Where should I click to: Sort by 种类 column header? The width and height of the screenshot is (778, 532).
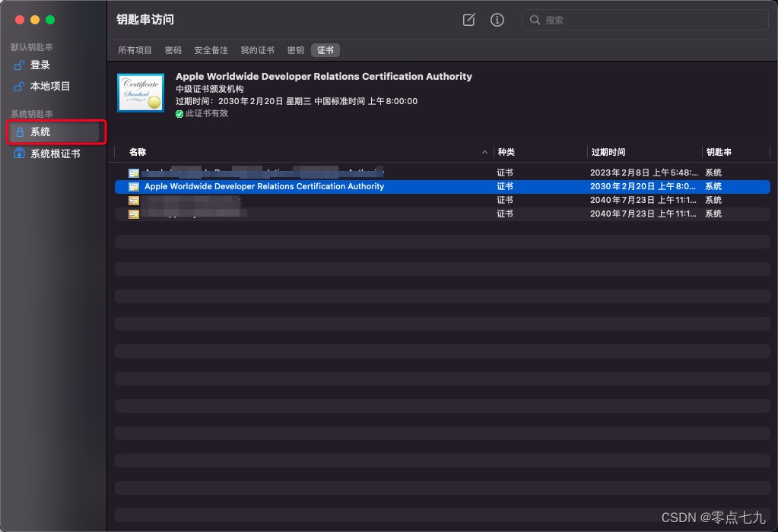pos(506,152)
